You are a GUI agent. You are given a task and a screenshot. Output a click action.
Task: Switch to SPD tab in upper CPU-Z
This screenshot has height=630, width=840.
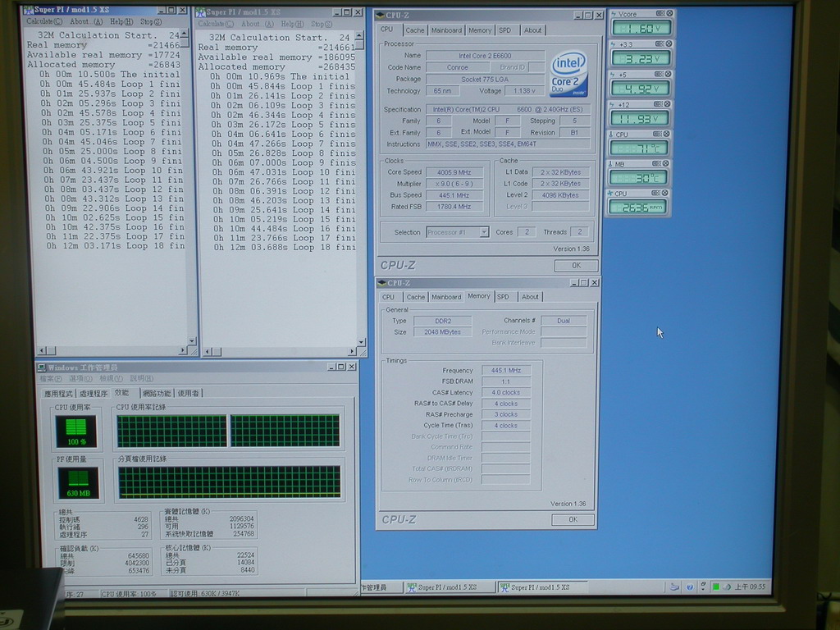pyautogui.click(x=504, y=30)
